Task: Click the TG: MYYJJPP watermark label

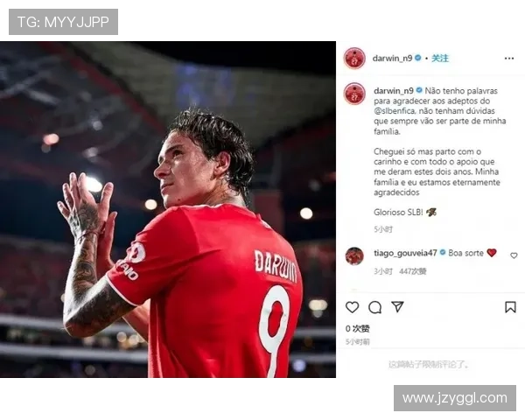Action: coord(63,22)
